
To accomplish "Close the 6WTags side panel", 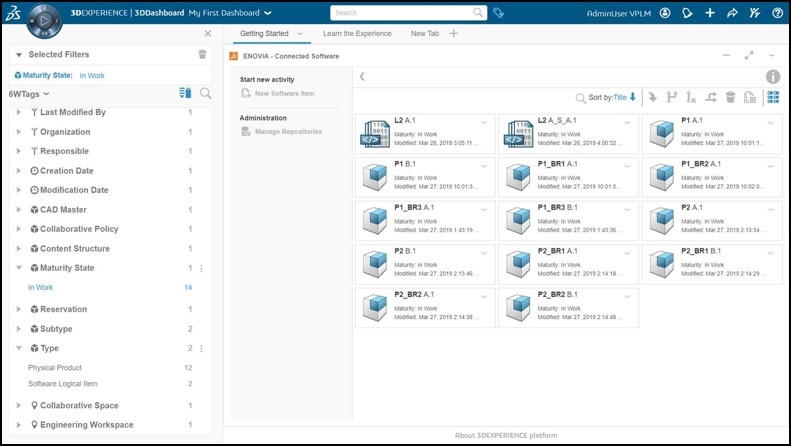I will pyautogui.click(x=208, y=33).
